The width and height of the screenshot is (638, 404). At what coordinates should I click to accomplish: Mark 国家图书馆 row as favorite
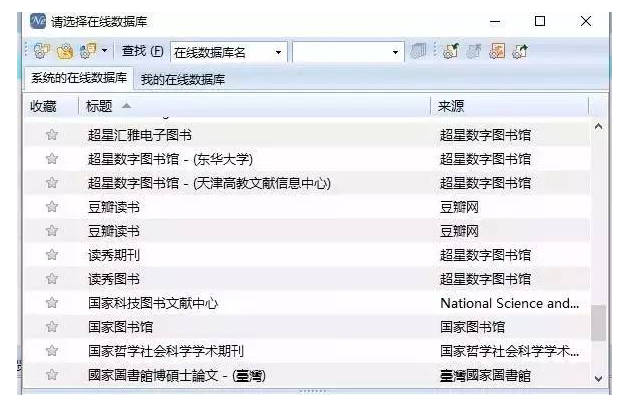(x=52, y=327)
